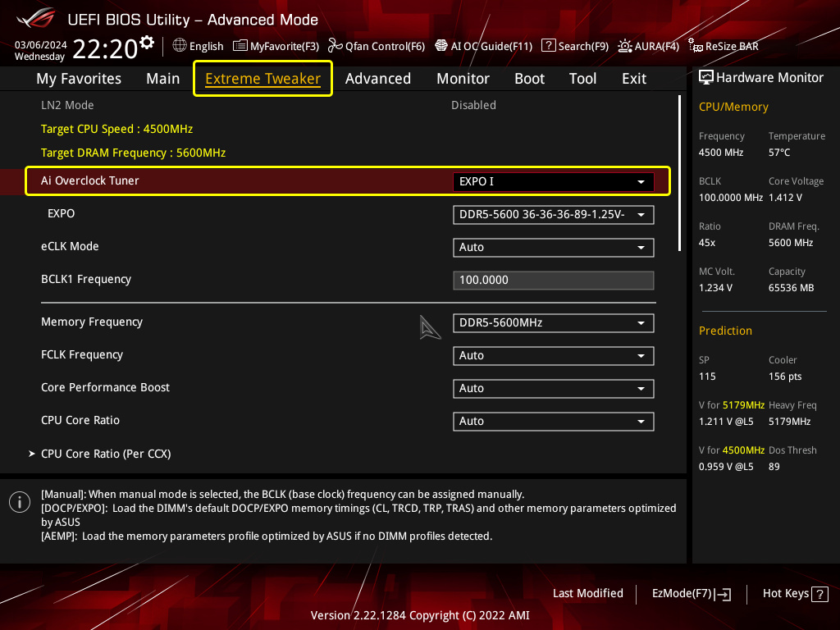Open the EXPO profile dropdown
The height and width of the screenshot is (630, 840).
(x=554, y=214)
